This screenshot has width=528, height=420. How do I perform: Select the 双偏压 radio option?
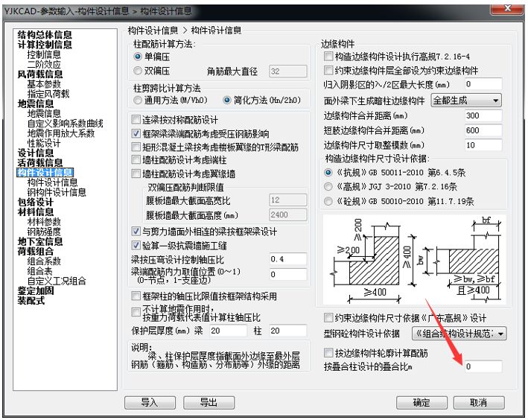pos(137,71)
